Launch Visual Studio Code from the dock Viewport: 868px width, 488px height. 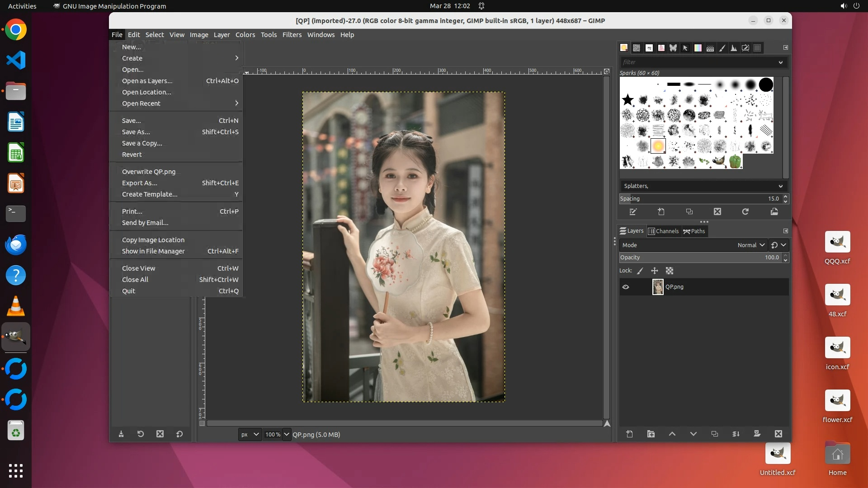tap(16, 60)
